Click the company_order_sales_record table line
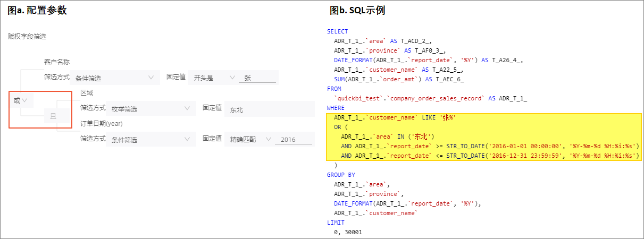Viewport: 644px width, 239px height. pos(430,98)
